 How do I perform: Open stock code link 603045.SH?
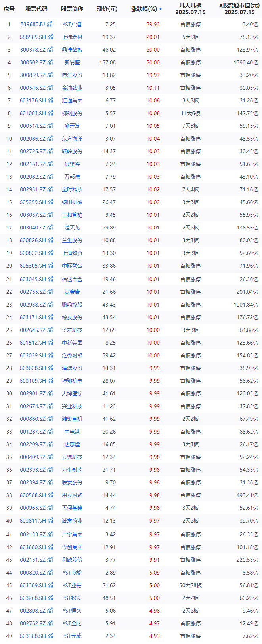tap(33, 279)
